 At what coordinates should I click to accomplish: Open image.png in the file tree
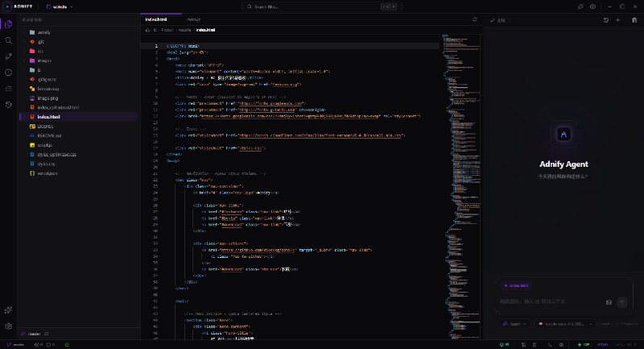pos(78,98)
